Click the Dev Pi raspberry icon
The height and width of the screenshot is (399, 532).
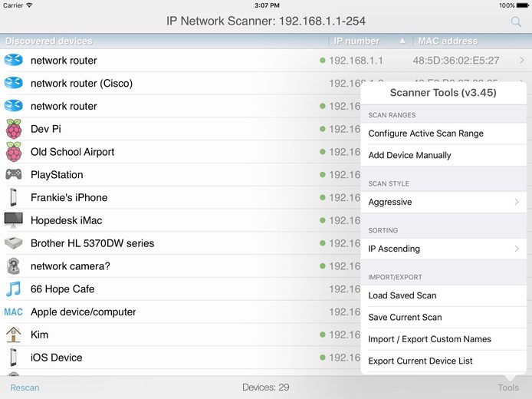[x=14, y=129]
